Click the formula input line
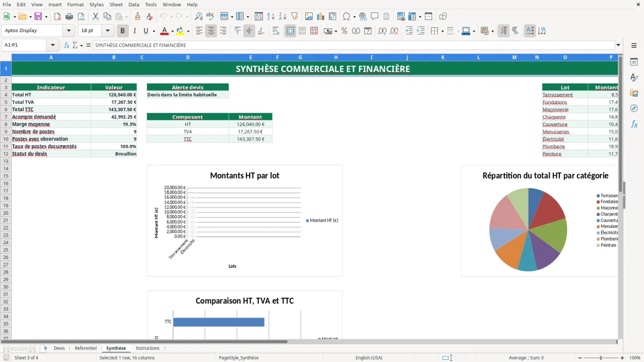Screen dimensions: 644x362 [x=354, y=45]
